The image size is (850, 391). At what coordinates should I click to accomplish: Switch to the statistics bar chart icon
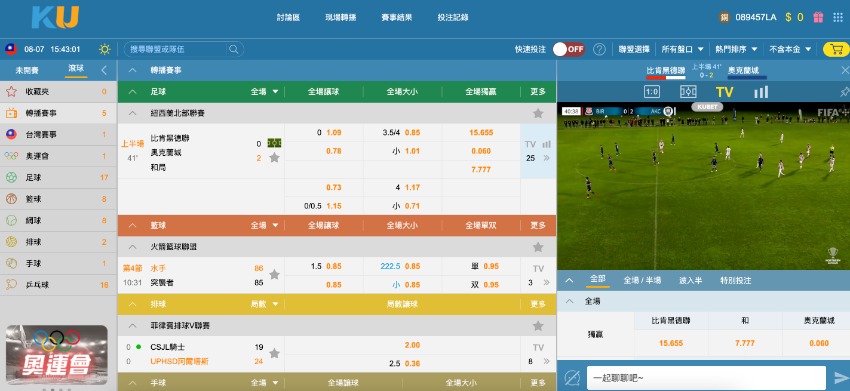761,92
